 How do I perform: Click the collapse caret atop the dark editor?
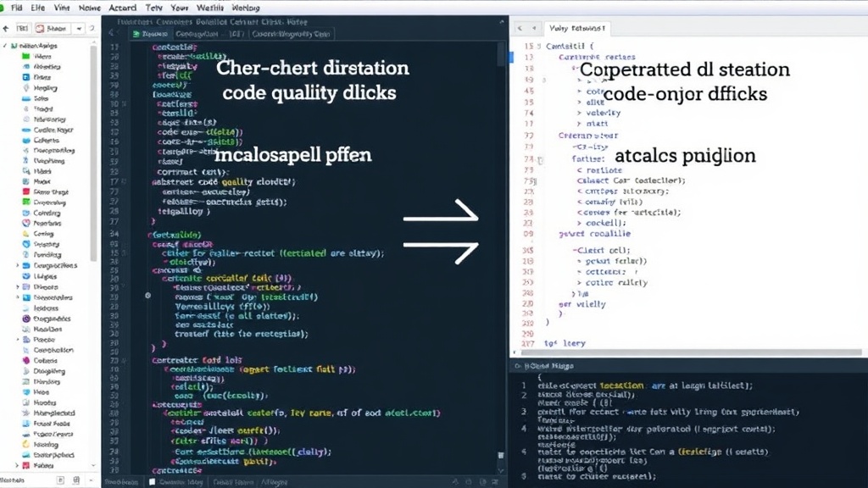[502, 21]
